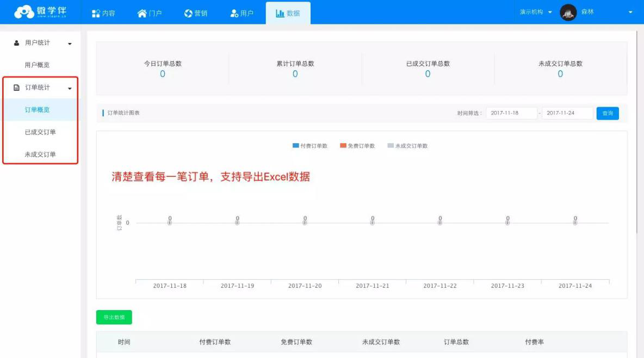The height and width of the screenshot is (358, 644).
Task: Click the page vertical scrollbar
Action: pos(637,132)
